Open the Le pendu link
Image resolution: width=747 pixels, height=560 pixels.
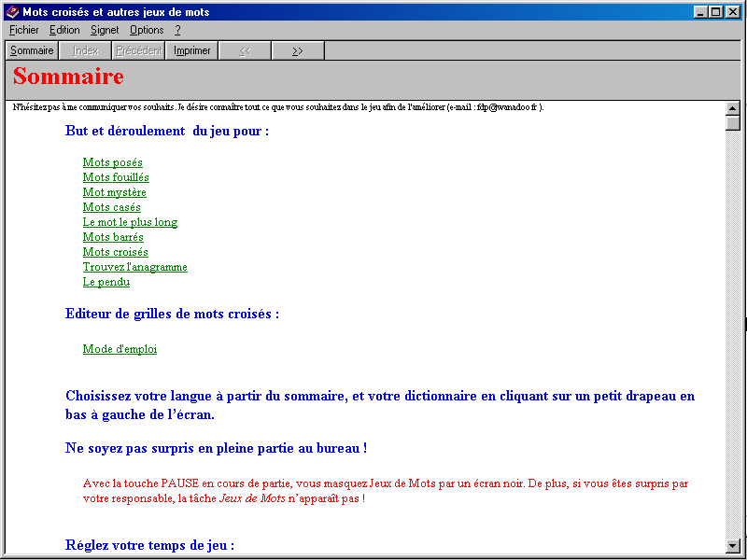[x=106, y=282]
